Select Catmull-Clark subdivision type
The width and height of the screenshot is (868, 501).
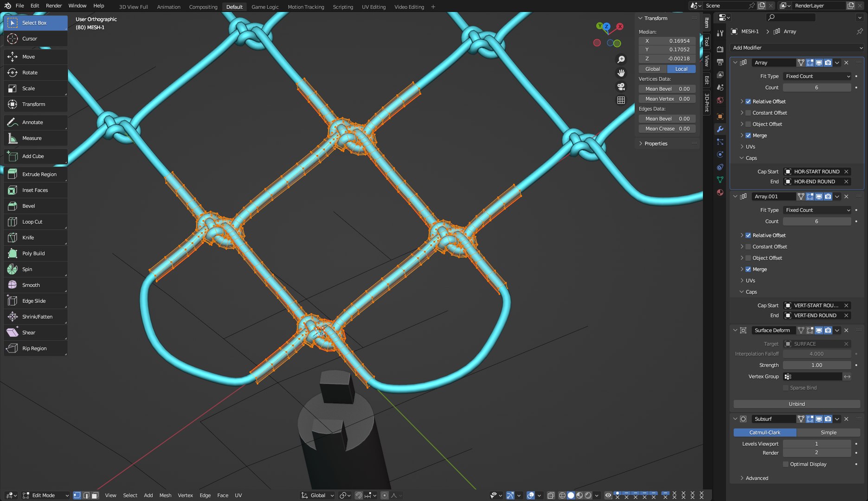coord(765,432)
